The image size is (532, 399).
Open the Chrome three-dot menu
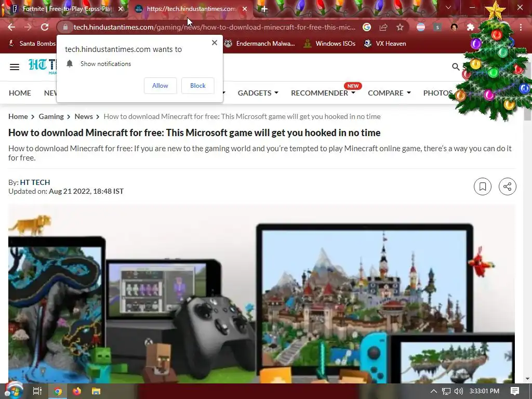point(521,27)
